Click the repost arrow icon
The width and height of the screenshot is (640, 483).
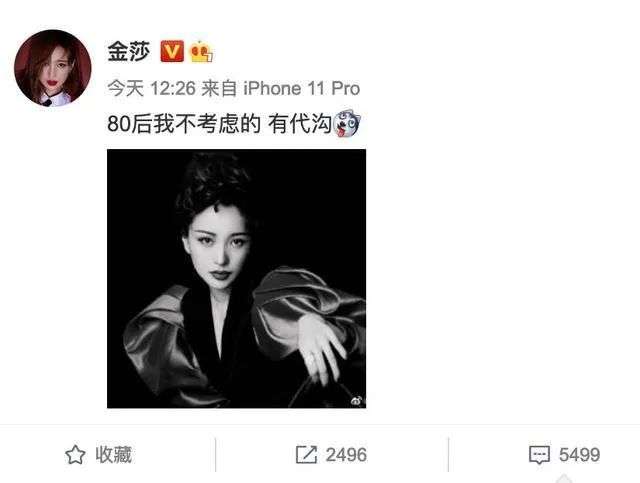click(306, 454)
